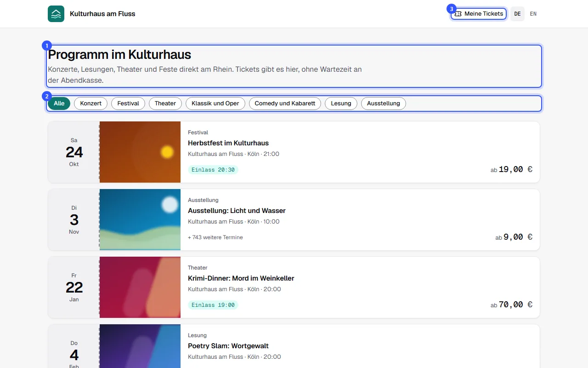Filter by Klassik und Oper

215,103
